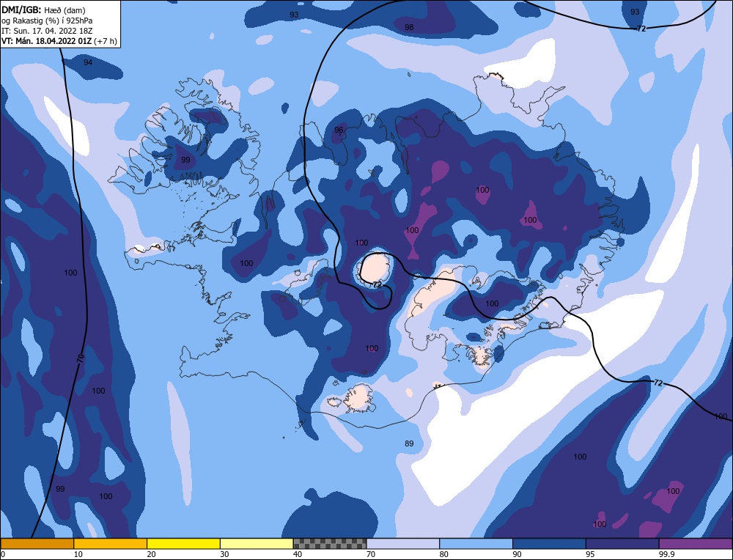
Task: Click the '70' contour line label
Action: click(x=81, y=359)
